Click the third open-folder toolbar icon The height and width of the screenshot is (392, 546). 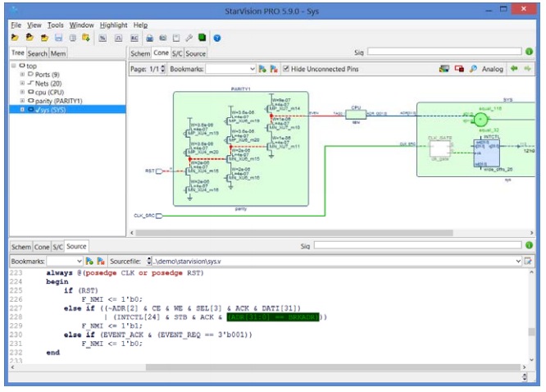(x=44, y=38)
